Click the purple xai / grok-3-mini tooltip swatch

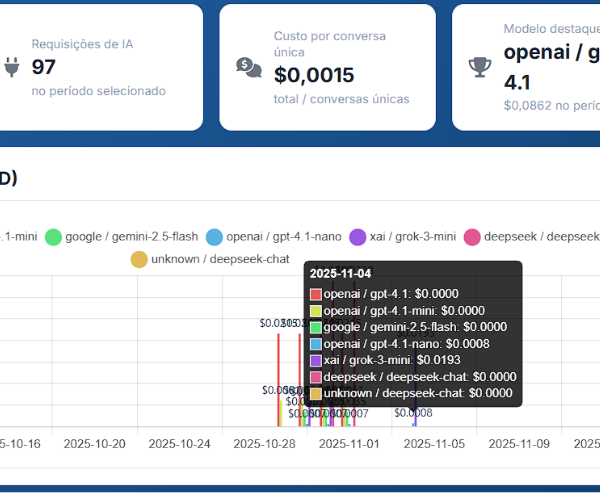[316, 360]
